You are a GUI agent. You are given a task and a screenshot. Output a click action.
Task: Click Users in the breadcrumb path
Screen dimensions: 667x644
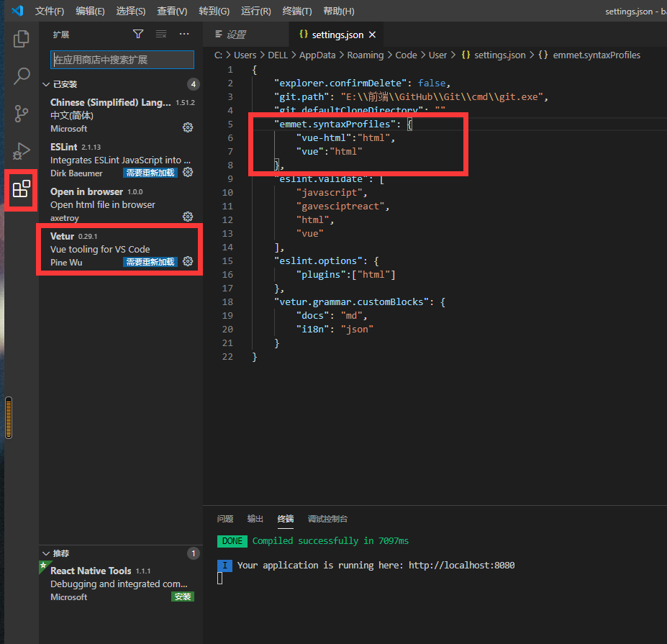pos(245,55)
